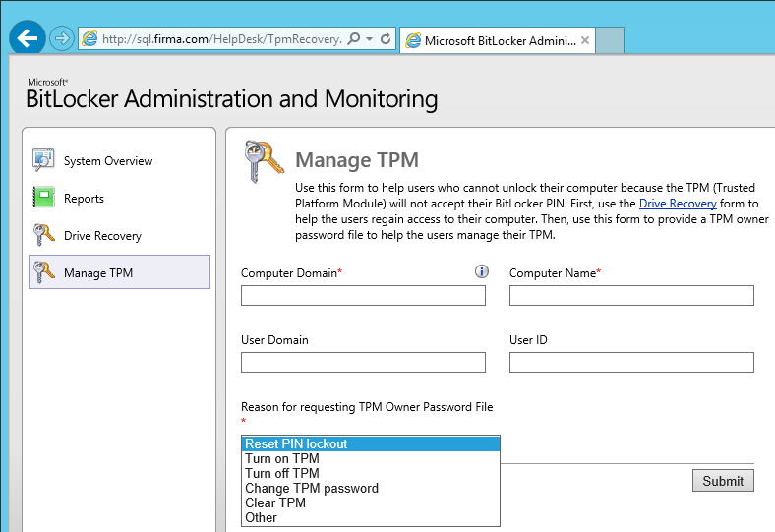This screenshot has width=775, height=532.
Task: Click the User ID label
Action: tap(528, 340)
